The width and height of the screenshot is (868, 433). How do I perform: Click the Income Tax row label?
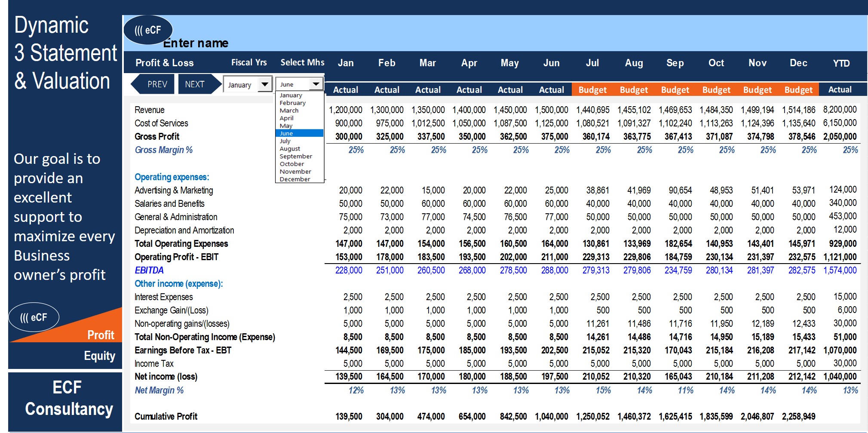pyautogui.click(x=154, y=364)
